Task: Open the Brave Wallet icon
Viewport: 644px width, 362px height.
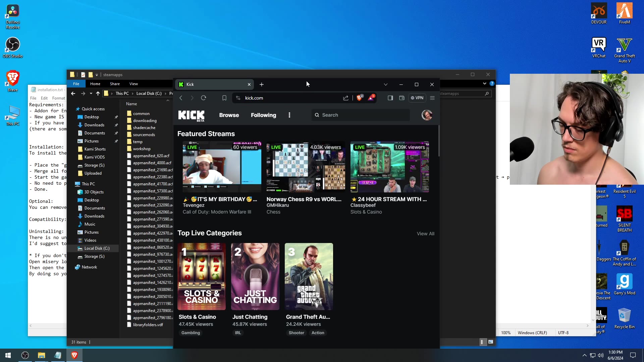Action: click(x=401, y=98)
